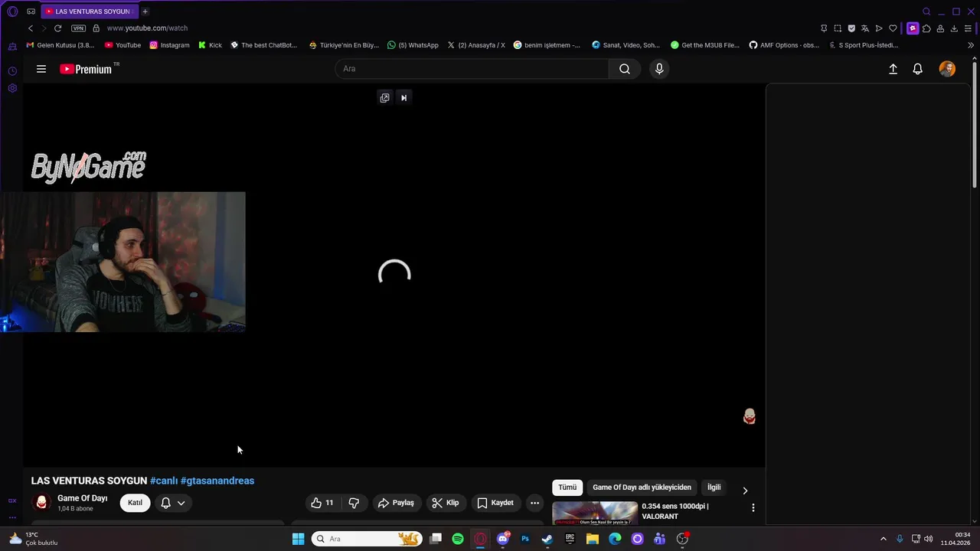Open Gelen Kutusu bookmark

pos(60,45)
